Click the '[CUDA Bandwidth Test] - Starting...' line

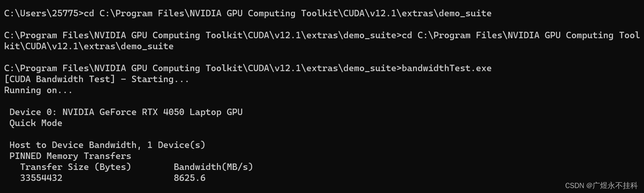click(97, 79)
